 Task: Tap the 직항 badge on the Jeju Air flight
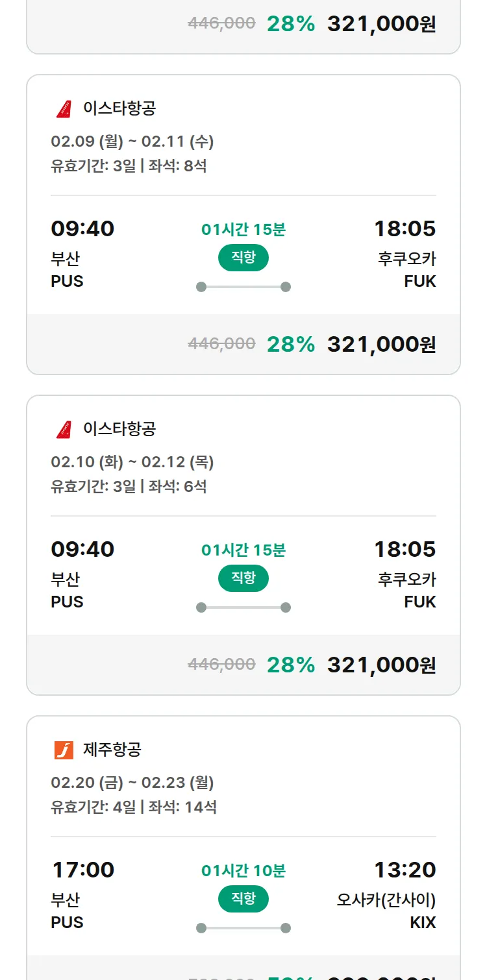pyautogui.click(x=243, y=899)
